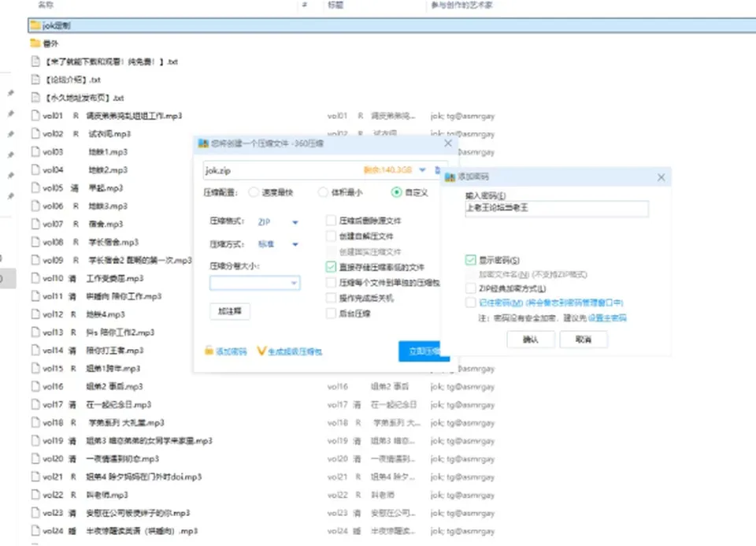Open dropdown arrow next to 剩余 140.3GB
This screenshot has width=756, height=546.
pyautogui.click(x=422, y=169)
